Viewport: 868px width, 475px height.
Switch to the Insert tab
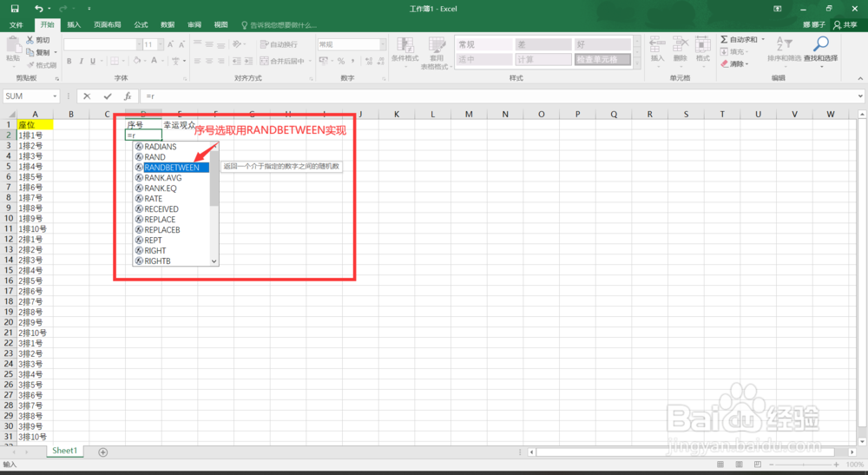pos(74,25)
